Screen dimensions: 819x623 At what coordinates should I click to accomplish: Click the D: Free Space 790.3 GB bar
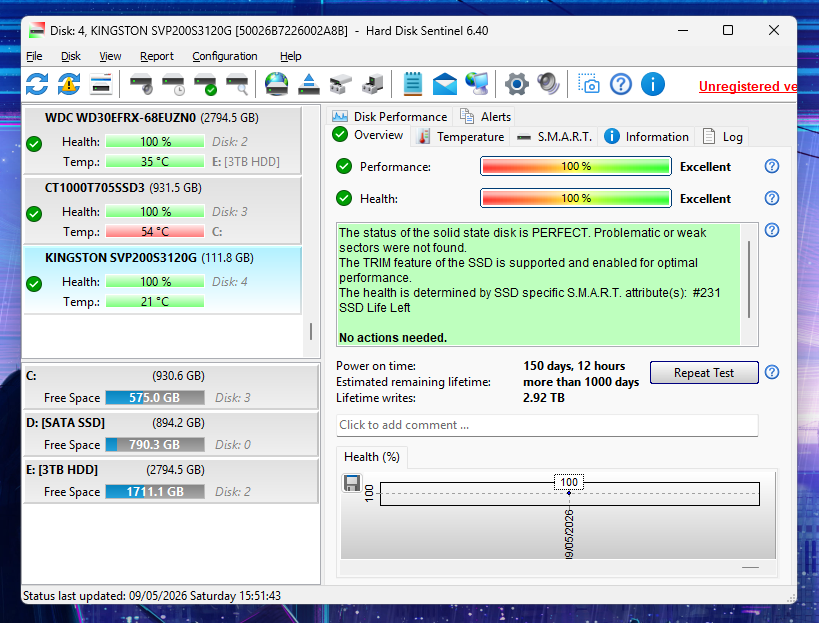pyautogui.click(x=155, y=445)
